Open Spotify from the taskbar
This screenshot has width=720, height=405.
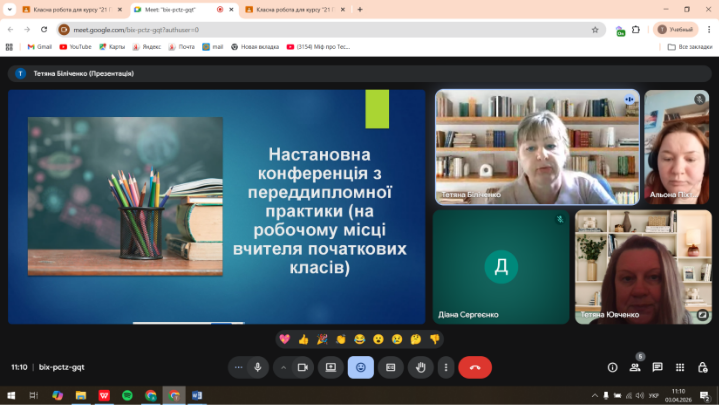[x=127, y=395]
